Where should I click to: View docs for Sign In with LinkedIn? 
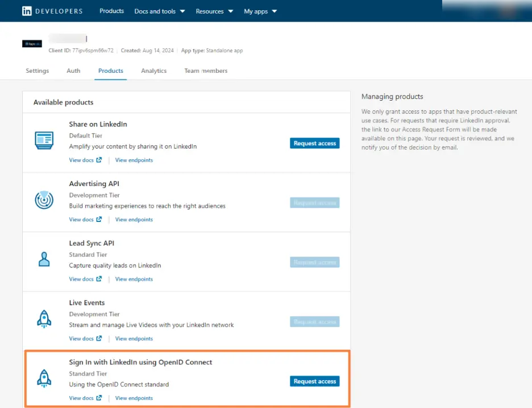85,398
